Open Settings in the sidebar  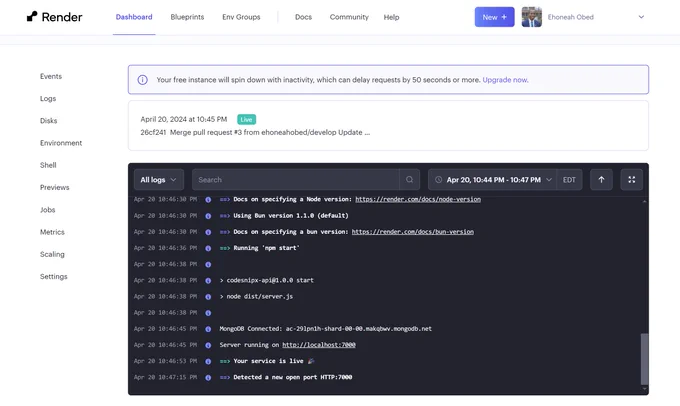[54, 276]
